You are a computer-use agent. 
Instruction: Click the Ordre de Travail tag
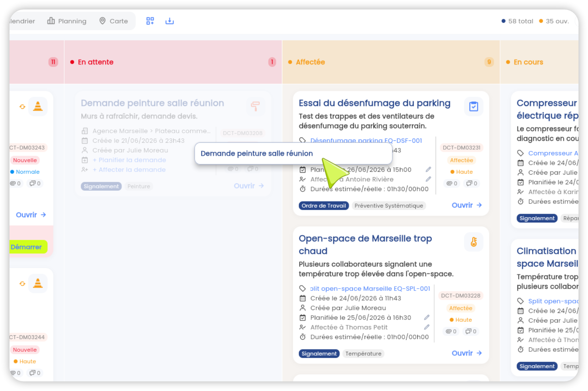324,206
